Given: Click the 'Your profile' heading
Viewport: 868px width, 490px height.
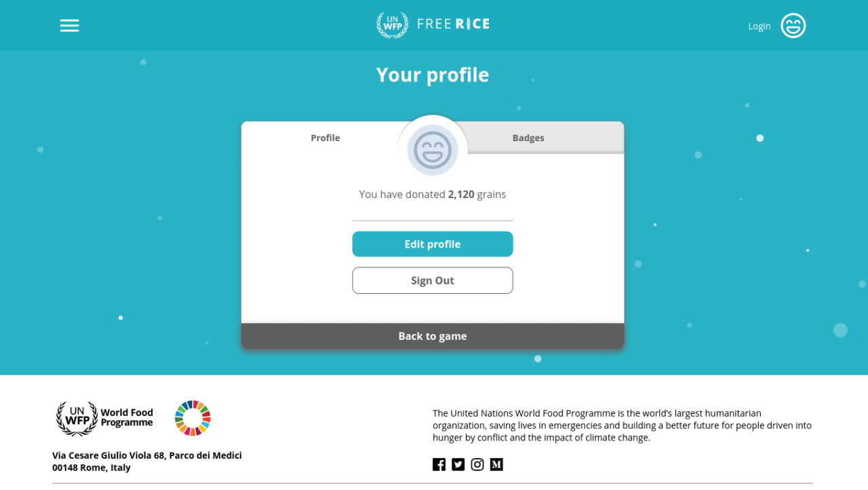Looking at the screenshot, I should [433, 75].
